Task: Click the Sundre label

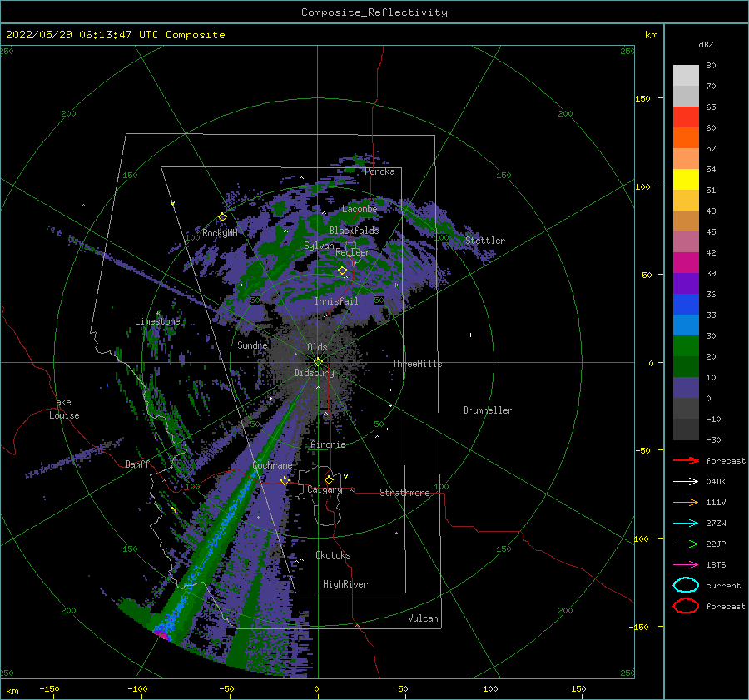Action: [252, 345]
